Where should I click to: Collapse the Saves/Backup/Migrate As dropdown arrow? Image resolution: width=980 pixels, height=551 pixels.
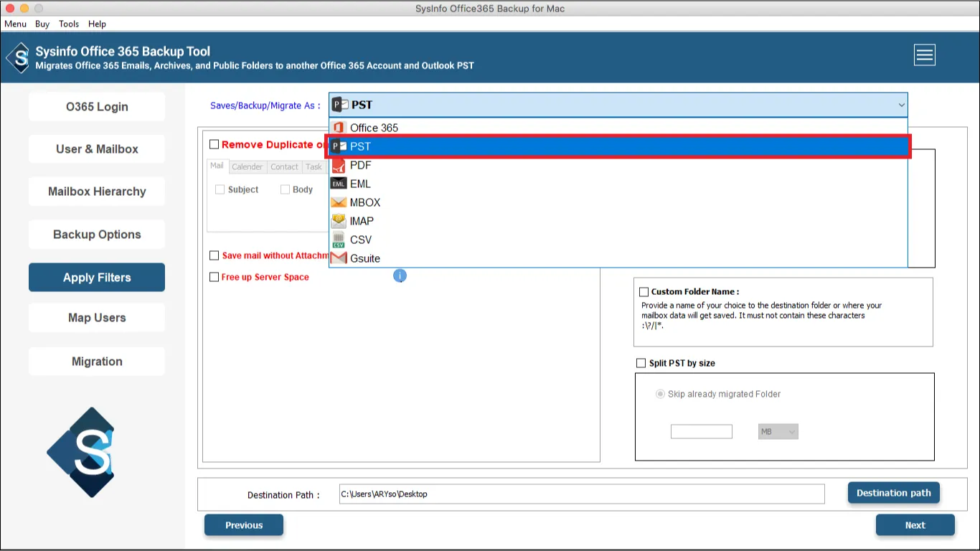pos(901,105)
